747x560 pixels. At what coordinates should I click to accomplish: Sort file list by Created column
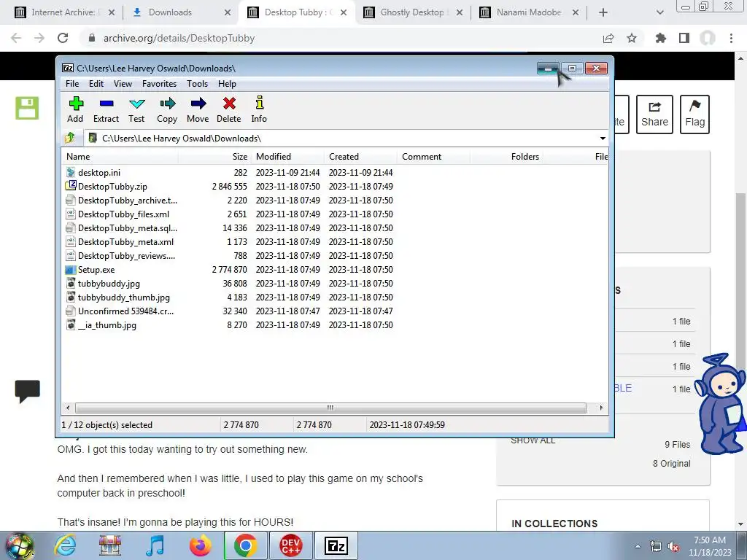tap(360, 157)
